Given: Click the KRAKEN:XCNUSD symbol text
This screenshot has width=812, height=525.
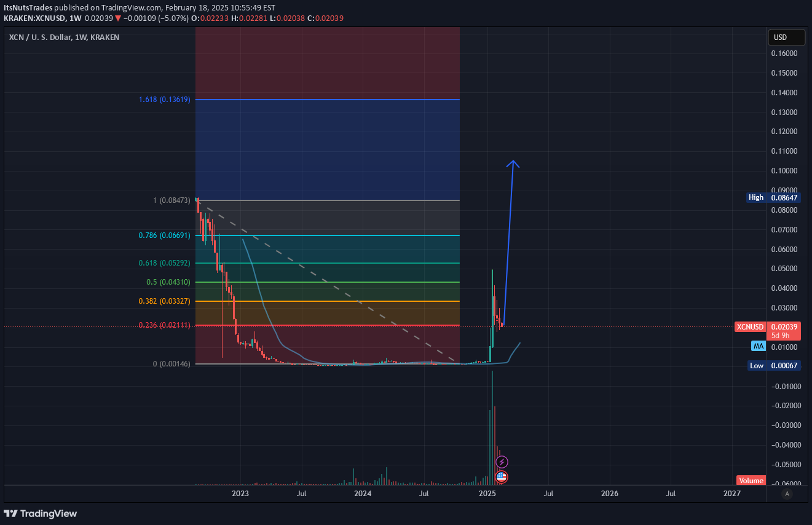Looking at the screenshot, I should point(35,18).
